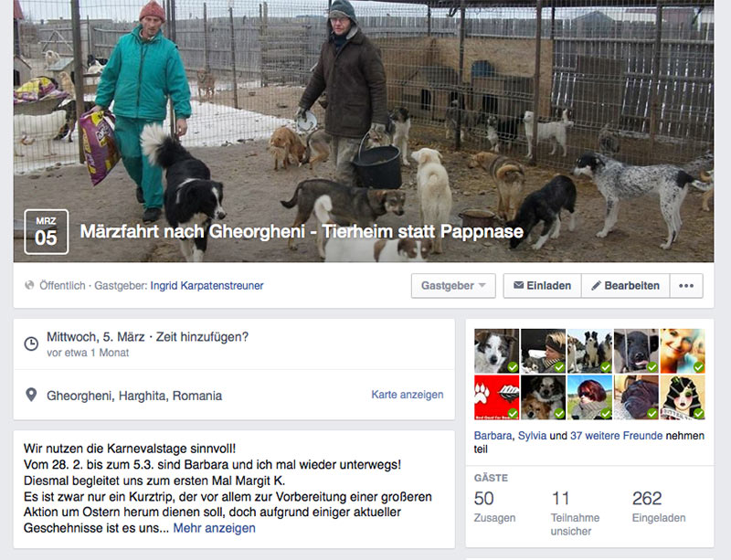
Task: Open Barbara's profile link
Action: point(493,436)
